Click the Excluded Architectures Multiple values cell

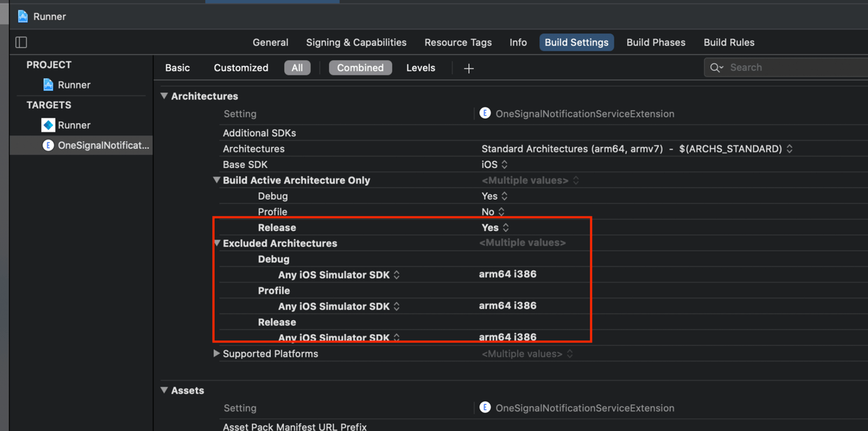[522, 243]
